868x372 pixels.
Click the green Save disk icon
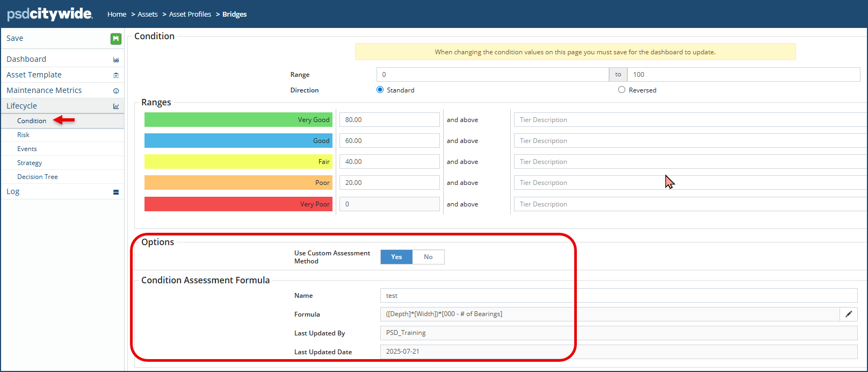coord(115,39)
